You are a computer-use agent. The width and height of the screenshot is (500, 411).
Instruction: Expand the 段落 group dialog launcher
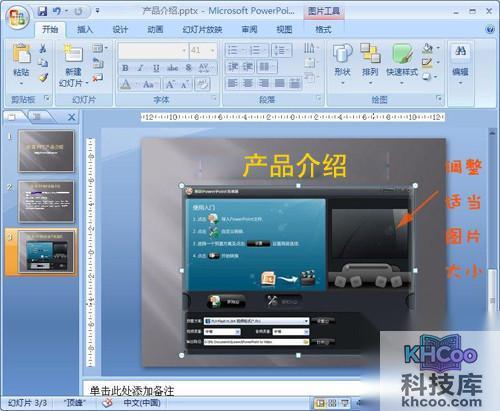[318, 99]
